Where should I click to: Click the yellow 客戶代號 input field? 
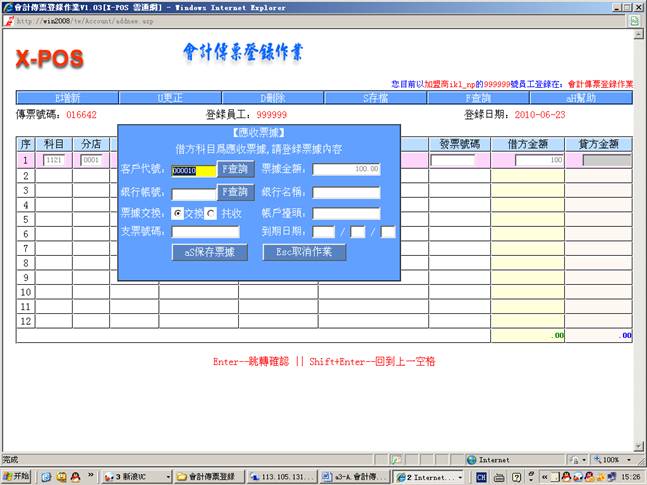tap(193, 170)
